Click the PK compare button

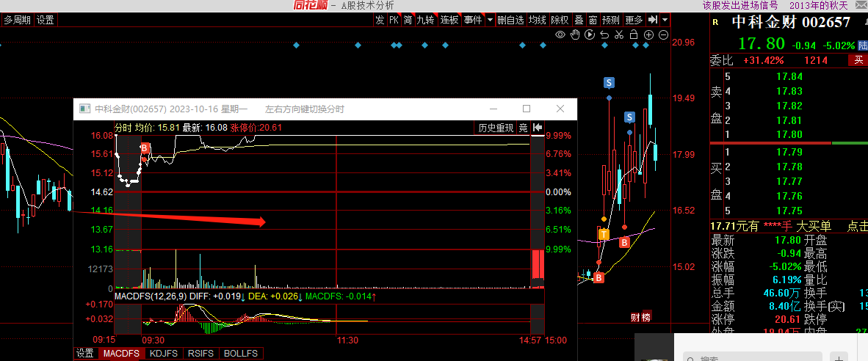pos(394,20)
